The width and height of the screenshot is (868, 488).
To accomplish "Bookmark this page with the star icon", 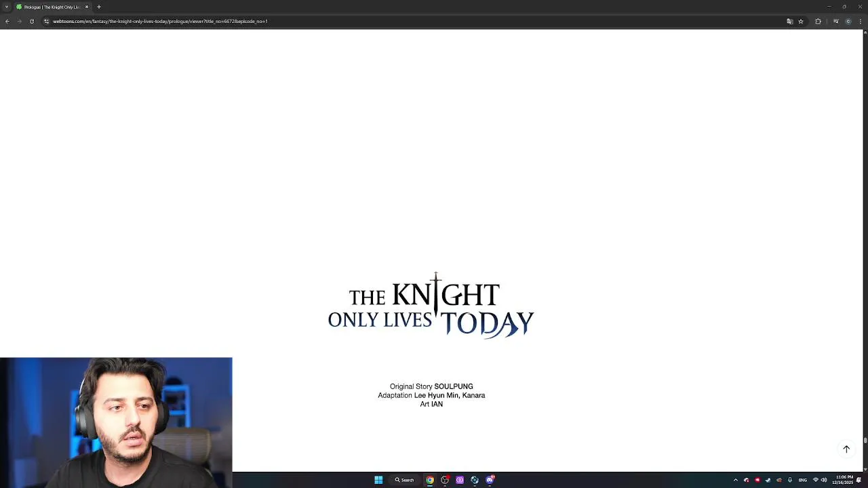I will coord(800,21).
